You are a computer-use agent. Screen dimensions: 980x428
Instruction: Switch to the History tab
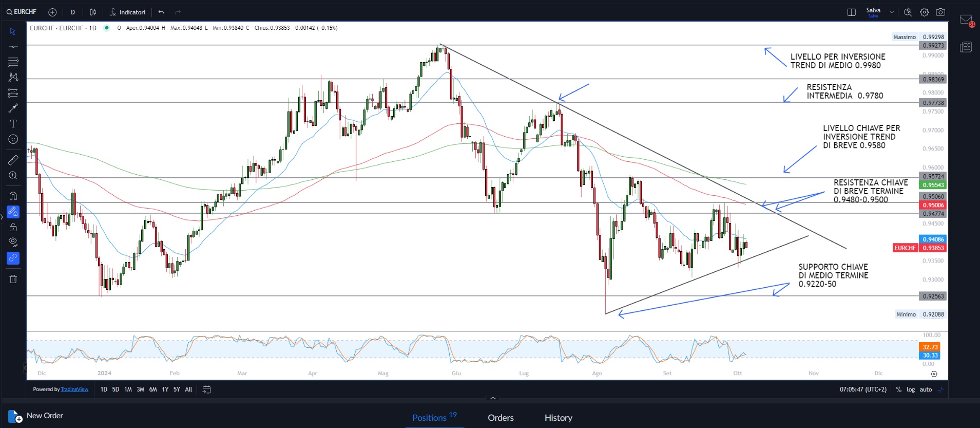coord(558,418)
